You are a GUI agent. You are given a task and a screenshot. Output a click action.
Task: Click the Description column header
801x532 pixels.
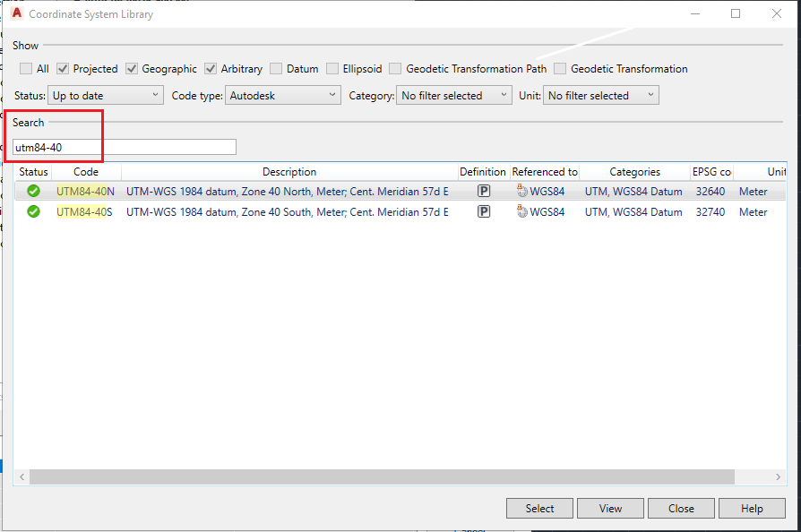pos(289,171)
